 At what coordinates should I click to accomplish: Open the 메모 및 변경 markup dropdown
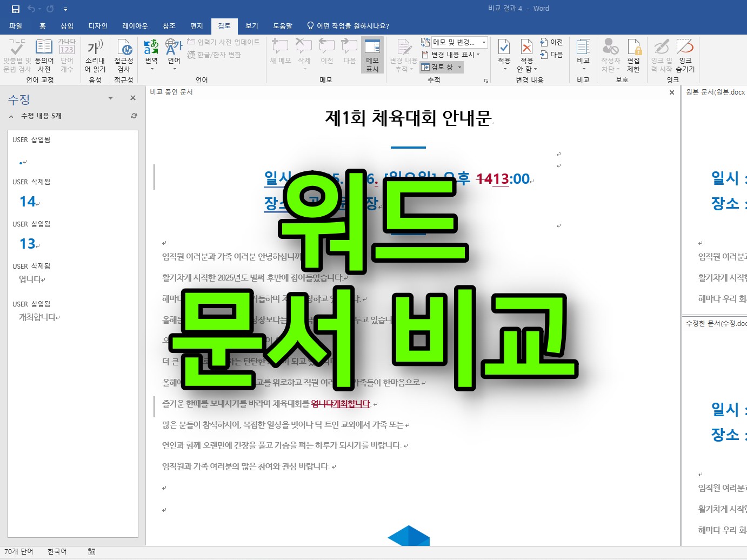coord(456,42)
